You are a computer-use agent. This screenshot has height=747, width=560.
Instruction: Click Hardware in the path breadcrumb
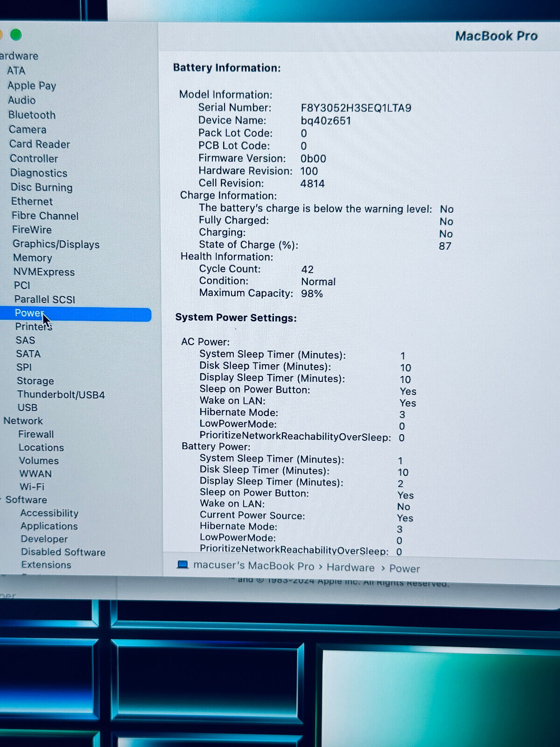[350, 567]
